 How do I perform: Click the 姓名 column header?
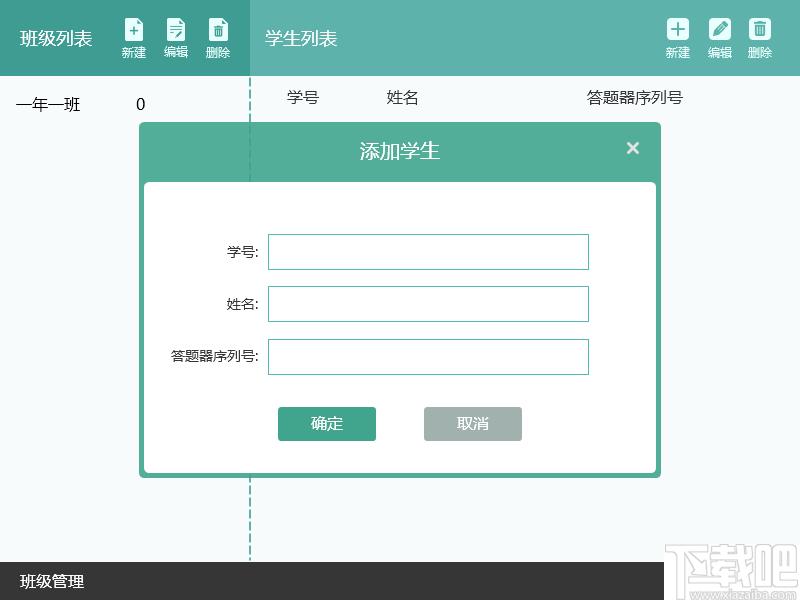pos(402,97)
